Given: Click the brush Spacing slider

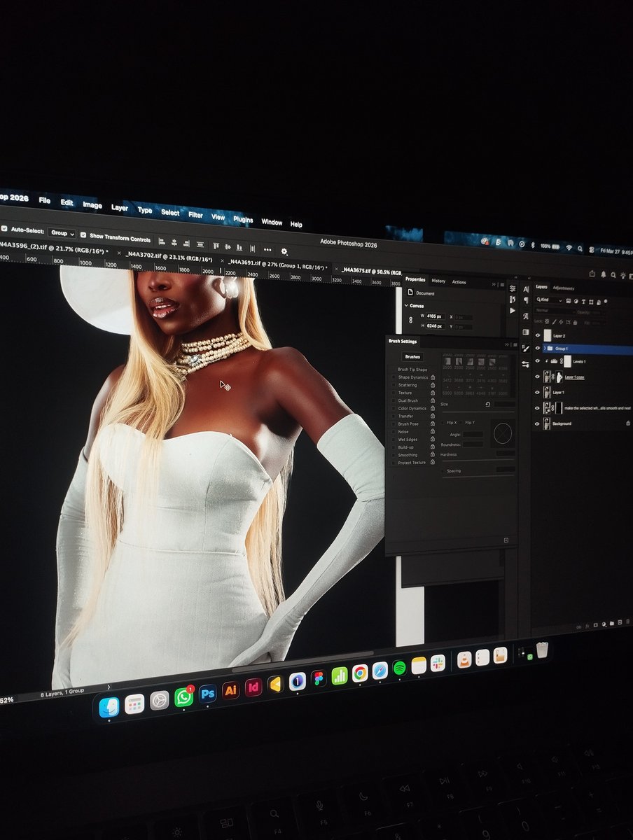Looking at the screenshot, I should 478,477.
